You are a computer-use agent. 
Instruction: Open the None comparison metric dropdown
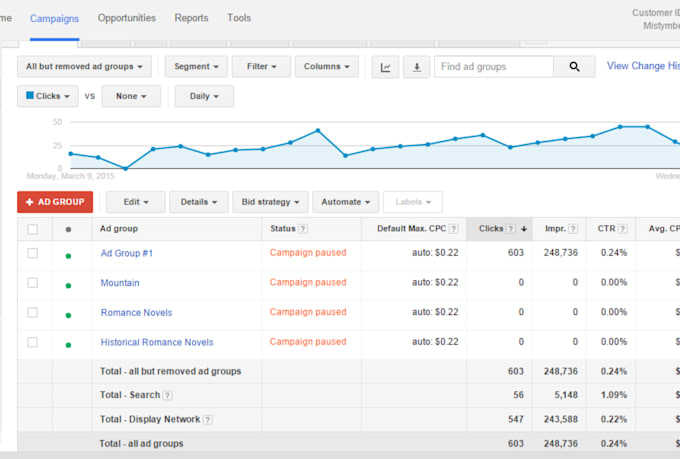131,96
